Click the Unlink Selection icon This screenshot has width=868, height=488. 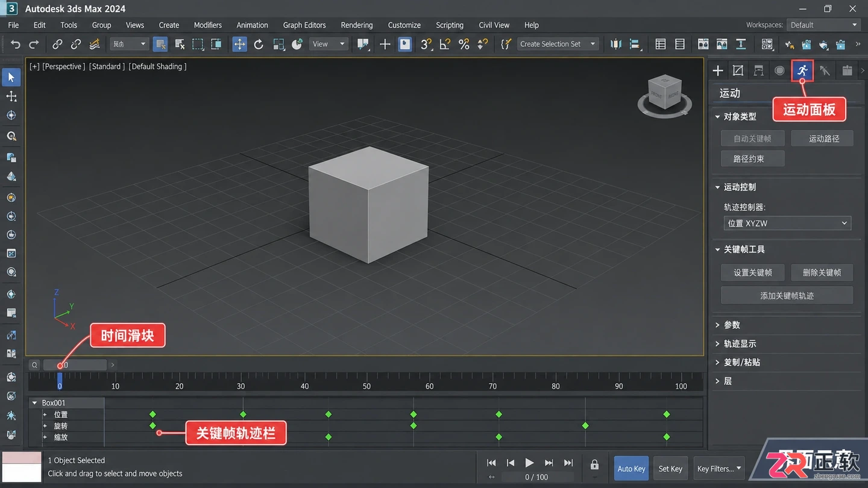click(x=76, y=44)
